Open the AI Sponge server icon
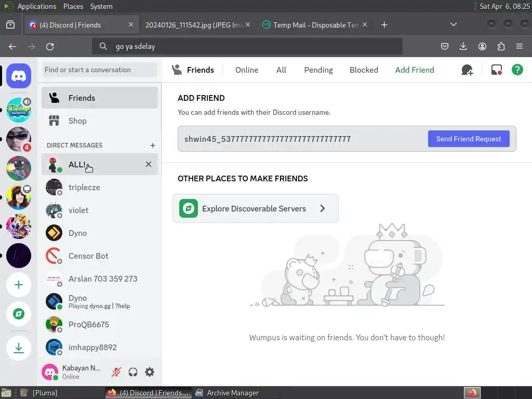 19,110
